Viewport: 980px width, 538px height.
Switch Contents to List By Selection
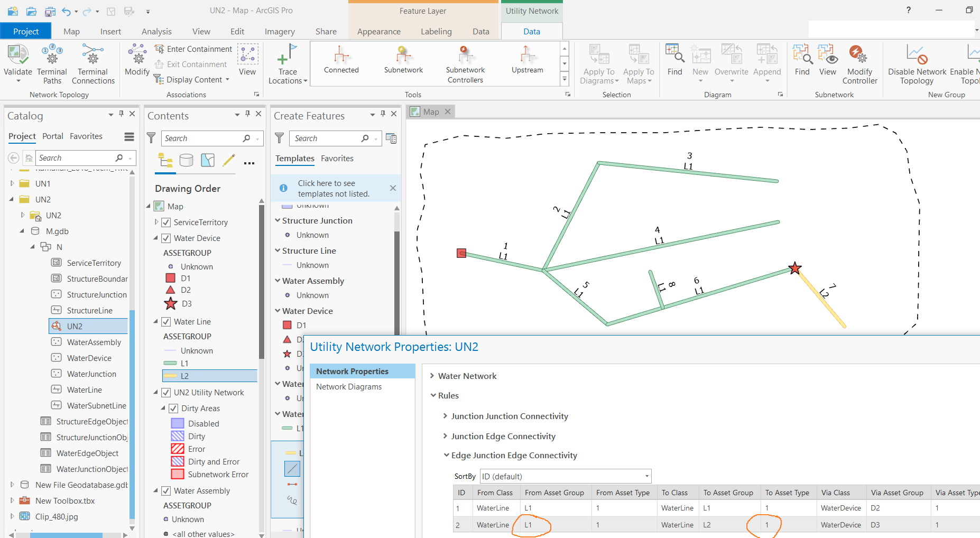208,160
